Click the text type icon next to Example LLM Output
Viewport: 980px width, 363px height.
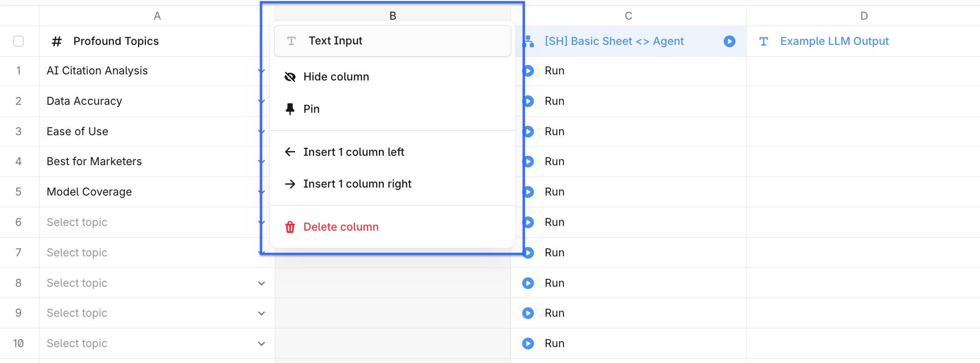point(764,41)
